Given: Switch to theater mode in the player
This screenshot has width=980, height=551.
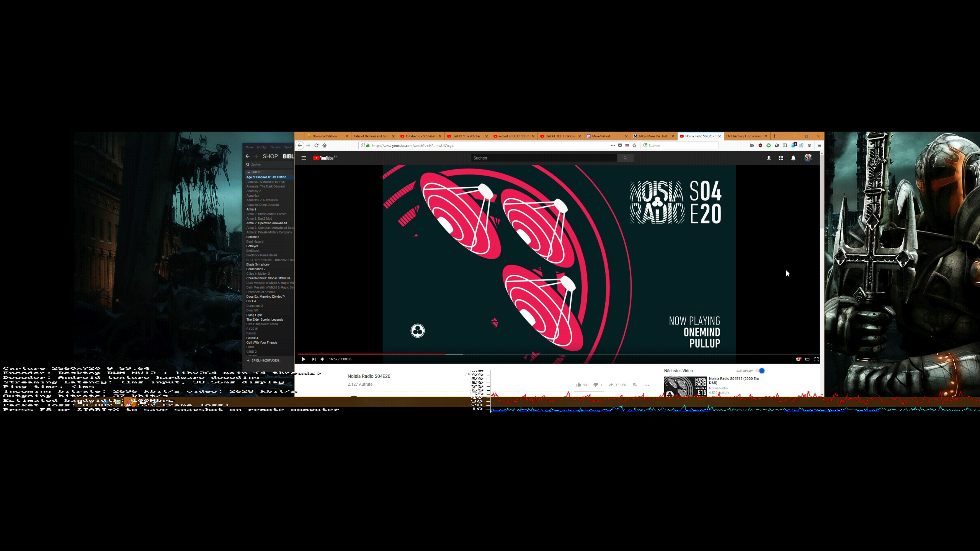Looking at the screenshot, I should tap(807, 359).
